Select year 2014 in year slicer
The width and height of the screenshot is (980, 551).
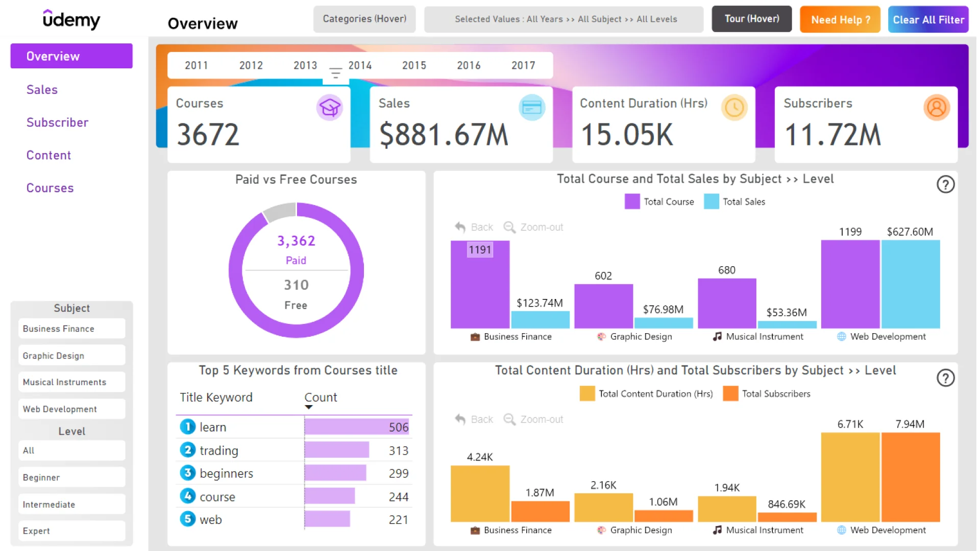360,65
